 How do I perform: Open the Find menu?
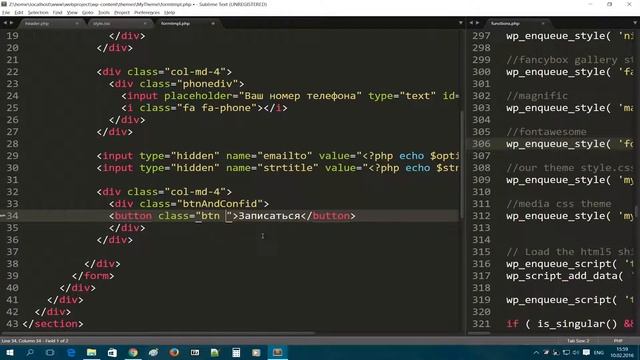pyautogui.click(x=58, y=13)
